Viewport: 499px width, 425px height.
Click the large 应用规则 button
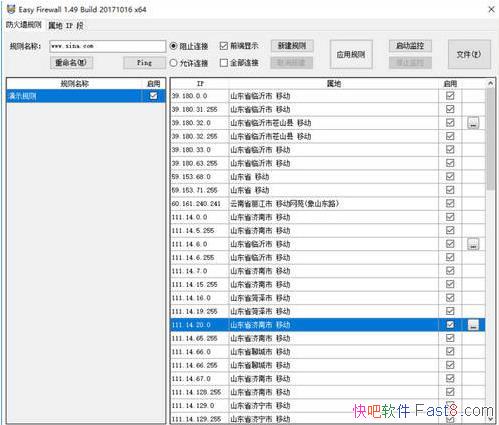(351, 55)
